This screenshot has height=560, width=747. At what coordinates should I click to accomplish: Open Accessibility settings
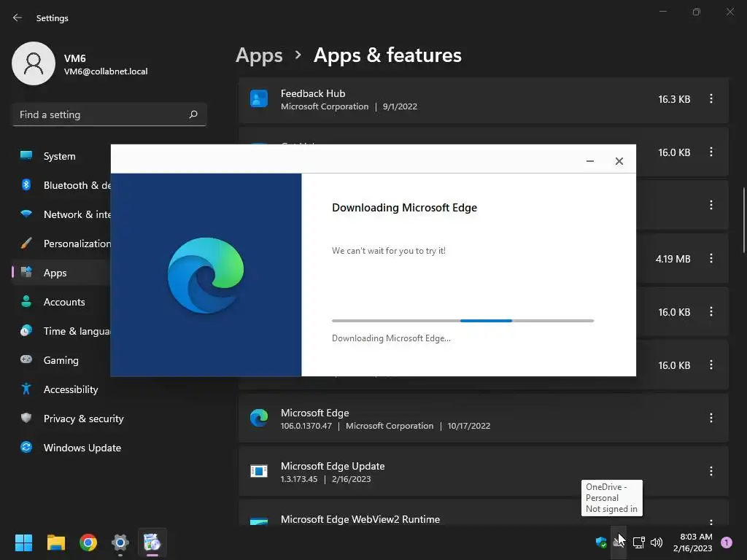pos(109,389)
